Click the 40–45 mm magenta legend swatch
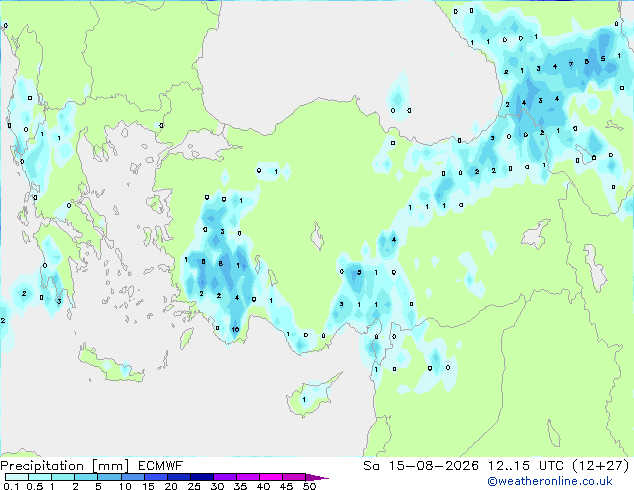 point(271,477)
